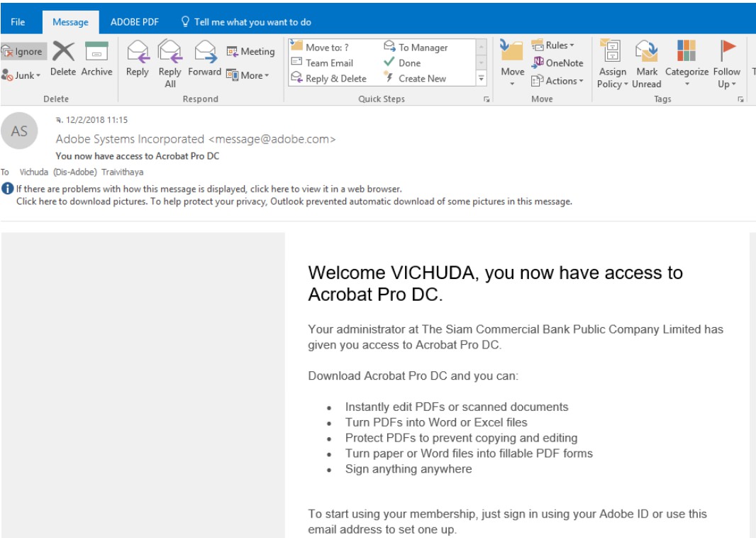Select the Create New quick step
The image size is (756, 538).
click(415, 78)
